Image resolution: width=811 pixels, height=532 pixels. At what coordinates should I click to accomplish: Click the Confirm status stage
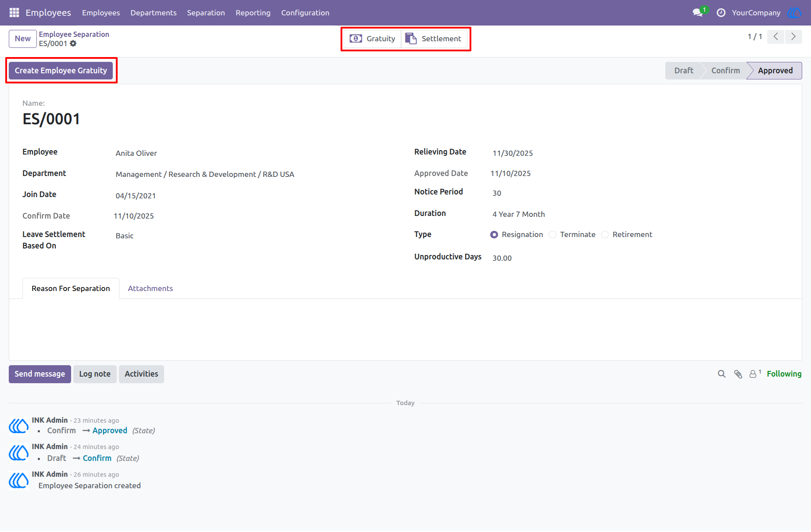725,71
